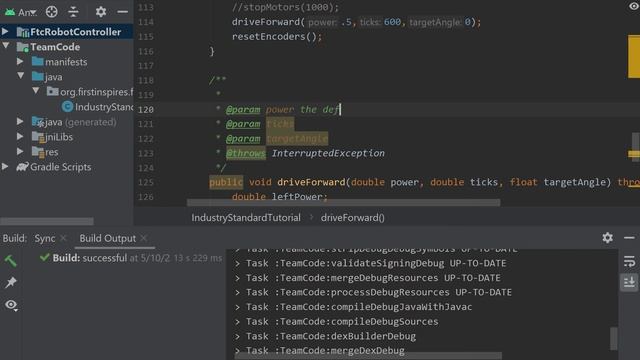
Task: Select the java (generated) folder
Action: pos(80,122)
